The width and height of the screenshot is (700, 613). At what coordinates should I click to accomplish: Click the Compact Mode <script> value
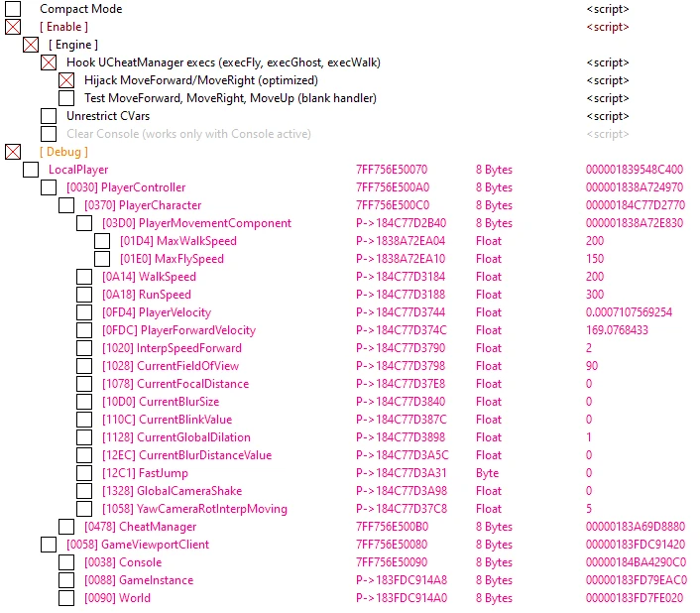coord(608,9)
